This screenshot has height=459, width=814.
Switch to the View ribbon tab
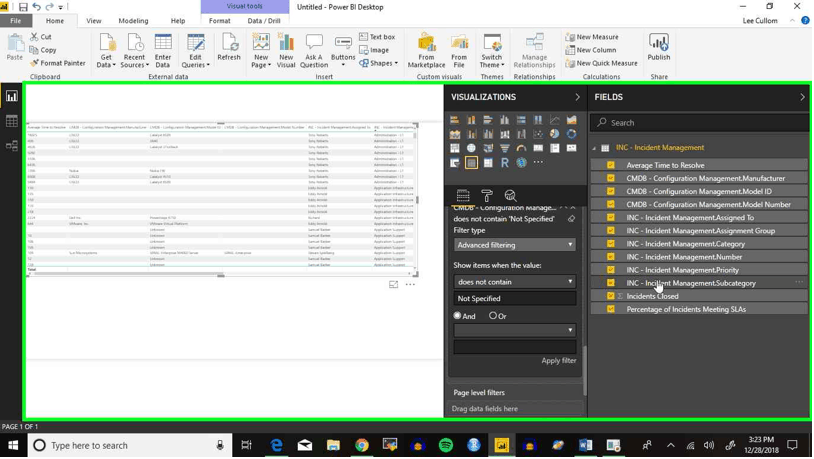tap(93, 21)
